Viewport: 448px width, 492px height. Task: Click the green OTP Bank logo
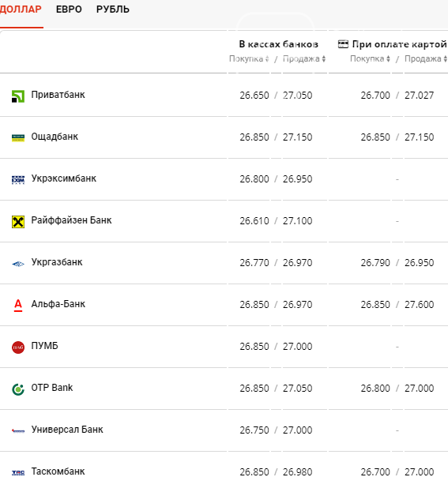(18, 389)
